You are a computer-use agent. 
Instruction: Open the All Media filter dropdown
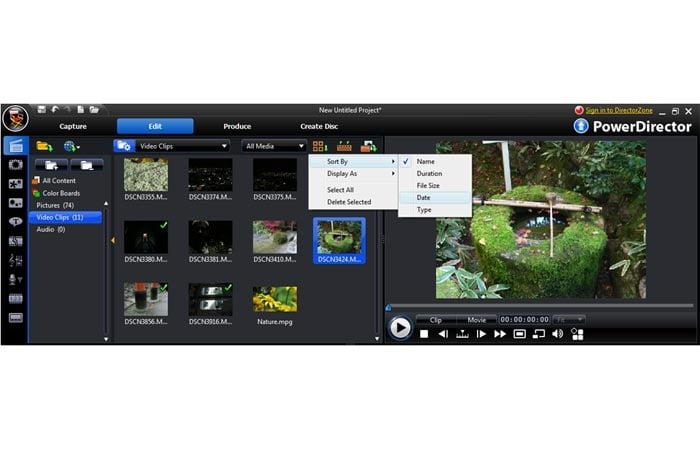click(274, 146)
